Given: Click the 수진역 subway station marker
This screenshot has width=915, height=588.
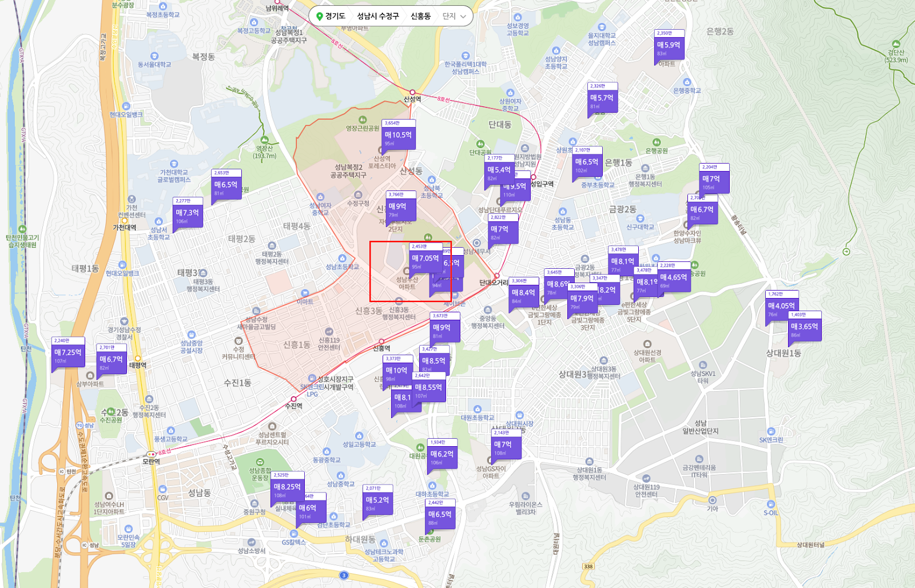Looking at the screenshot, I should tap(294, 399).
